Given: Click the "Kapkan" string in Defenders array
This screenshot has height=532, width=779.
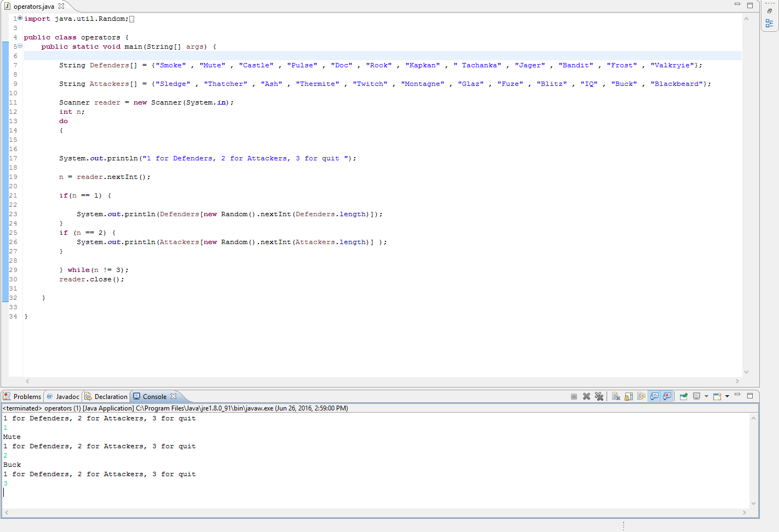Looking at the screenshot, I should [423, 65].
